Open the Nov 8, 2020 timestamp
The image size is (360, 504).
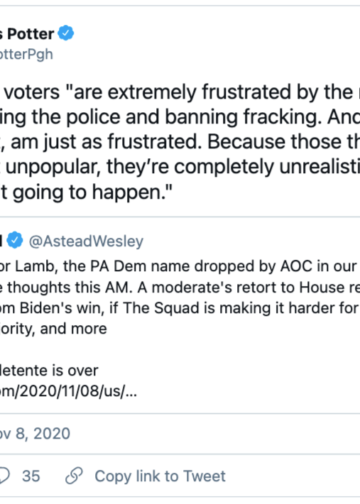[35, 434]
